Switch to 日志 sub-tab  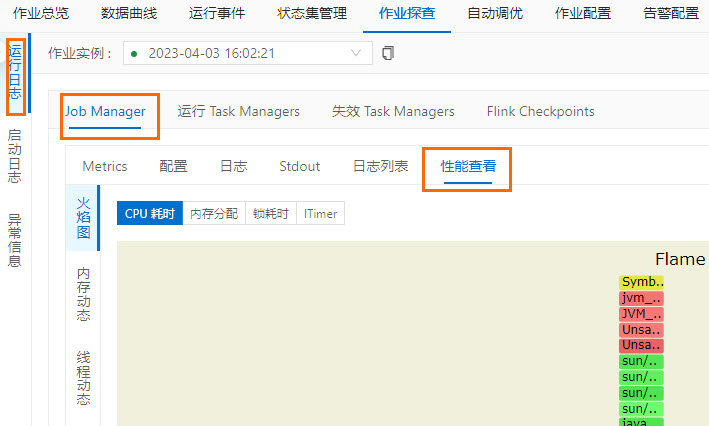[233, 166]
